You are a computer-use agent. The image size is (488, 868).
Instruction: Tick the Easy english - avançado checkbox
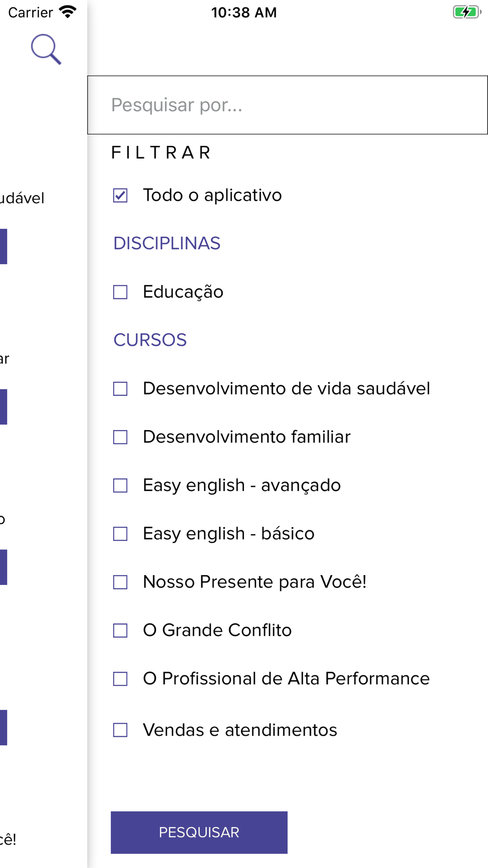point(120,486)
